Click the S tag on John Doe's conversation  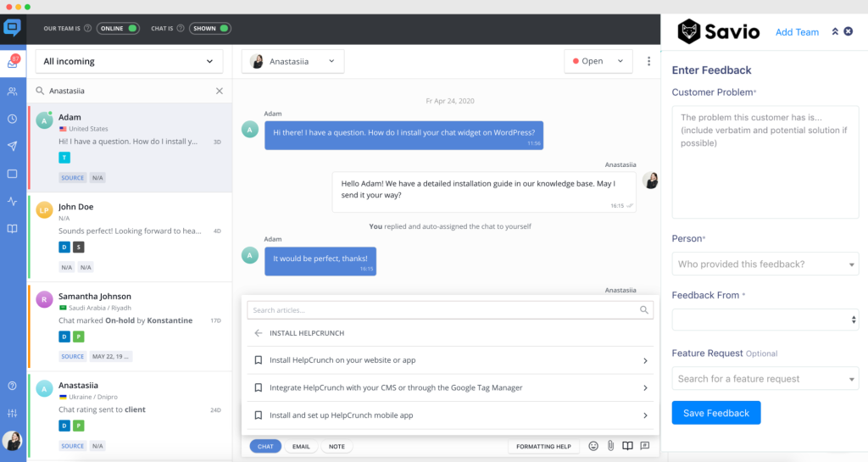(79, 248)
